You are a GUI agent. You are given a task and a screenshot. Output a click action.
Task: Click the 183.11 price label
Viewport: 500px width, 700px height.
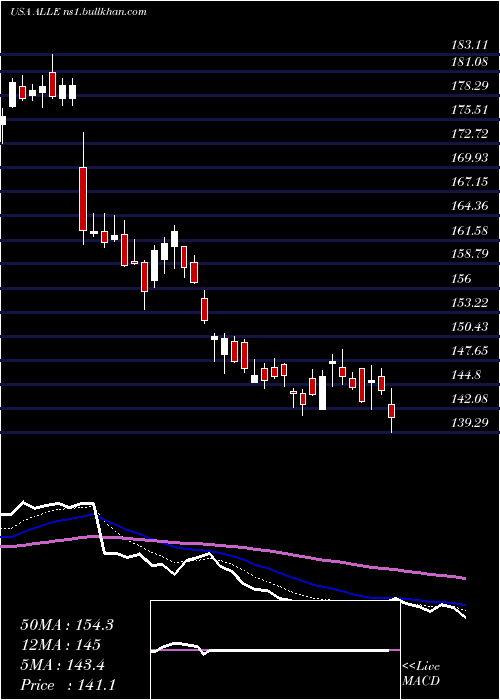click(470, 44)
